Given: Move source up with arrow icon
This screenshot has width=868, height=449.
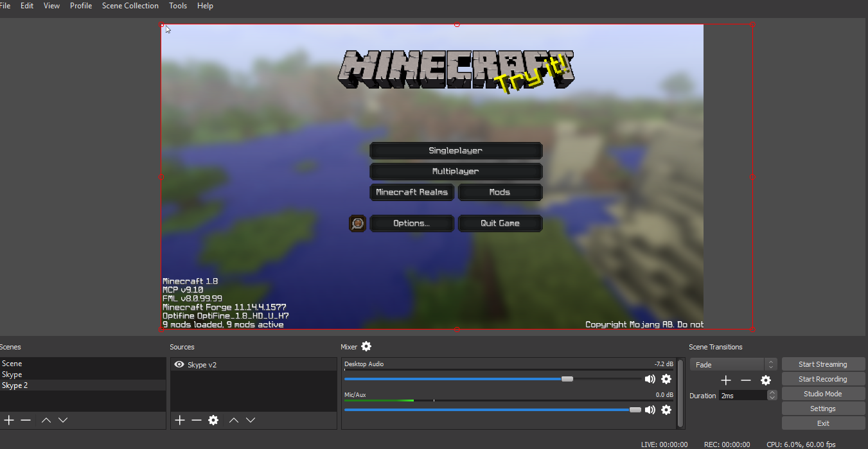Looking at the screenshot, I should pyautogui.click(x=234, y=420).
